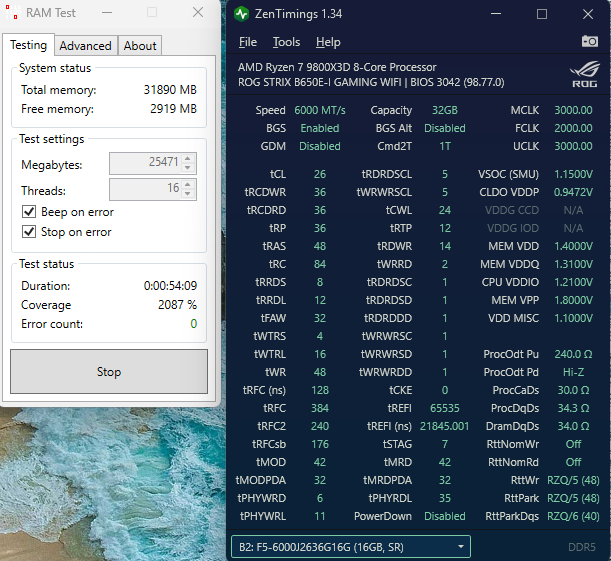The height and width of the screenshot is (561, 611).
Task: Minimize the RAM Test window
Action: point(107,12)
